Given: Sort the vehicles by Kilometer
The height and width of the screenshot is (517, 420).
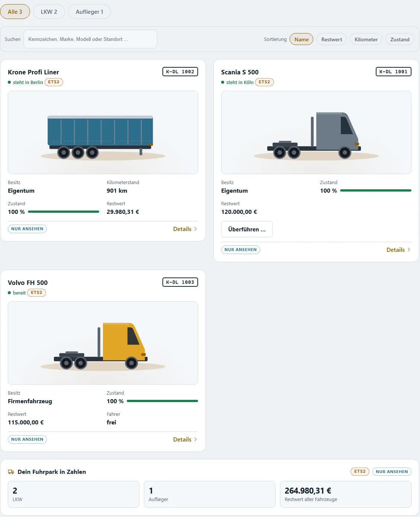Looking at the screenshot, I should click(366, 39).
